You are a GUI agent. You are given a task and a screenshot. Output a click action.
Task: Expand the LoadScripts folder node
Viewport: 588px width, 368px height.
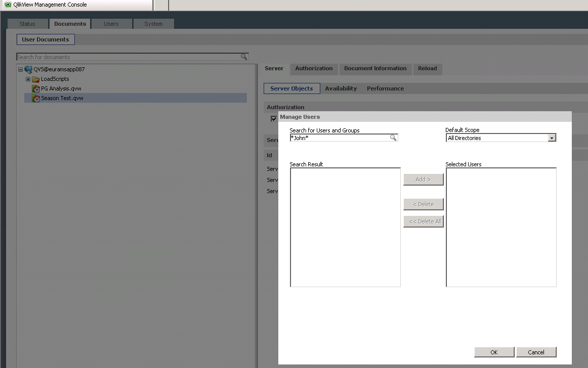tap(28, 79)
